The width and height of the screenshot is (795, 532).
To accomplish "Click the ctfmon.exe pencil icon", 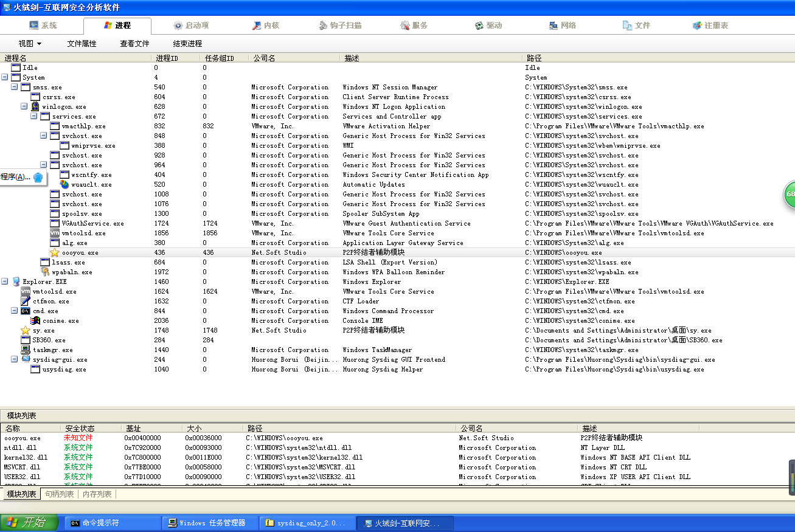I will (x=26, y=301).
